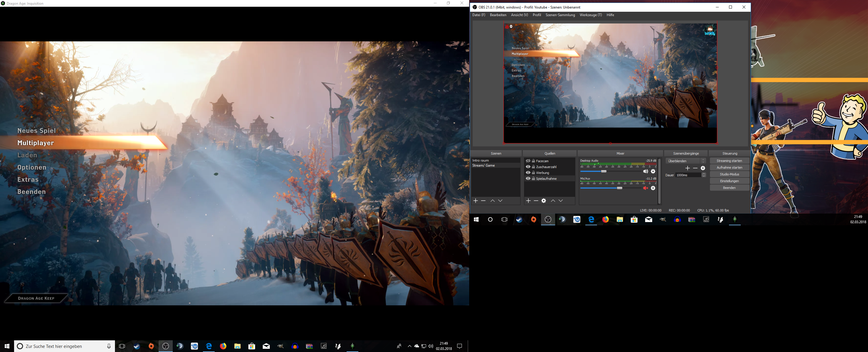
Task: Select the Intro raum scene
Action: pos(481,160)
